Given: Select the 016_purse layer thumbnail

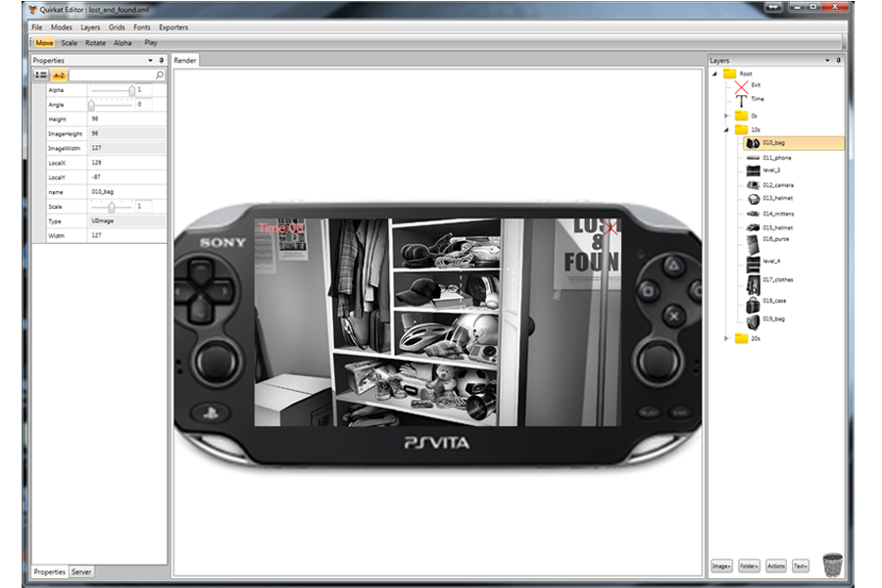Looking at the screenshot, I should click(x=753, y=245).
